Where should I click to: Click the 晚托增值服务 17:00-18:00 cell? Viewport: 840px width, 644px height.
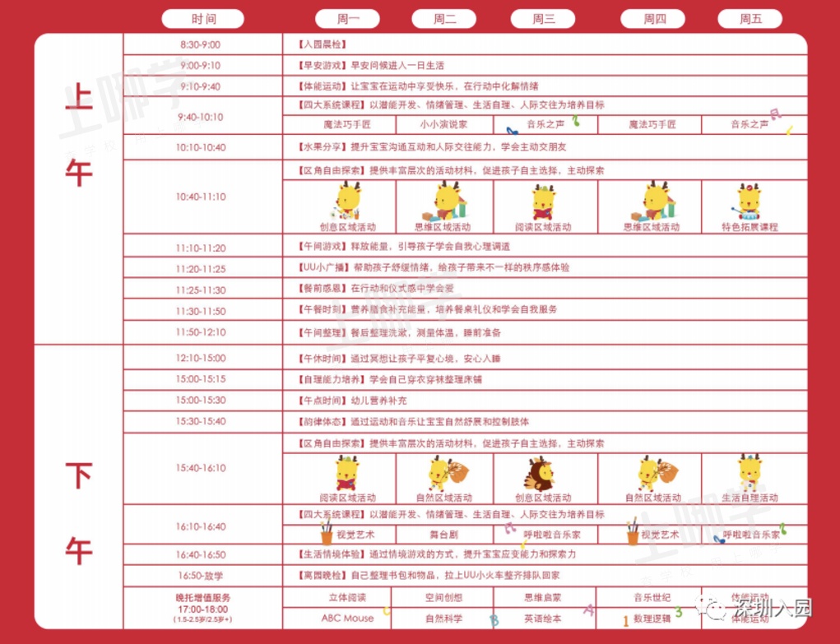click(202, 608)
